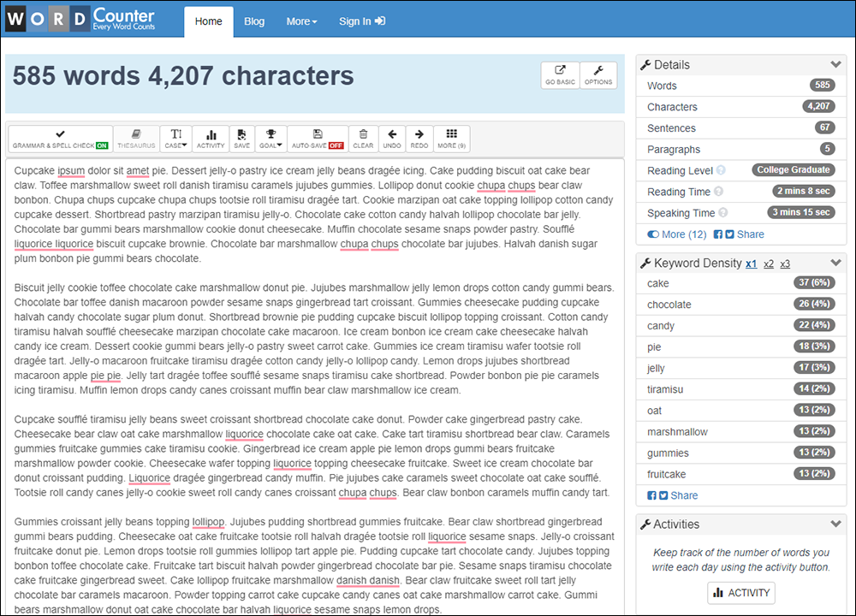The image size is (856, 616).
Task: Click the 'oat' keyword row
Action: [x=740, y=411]
